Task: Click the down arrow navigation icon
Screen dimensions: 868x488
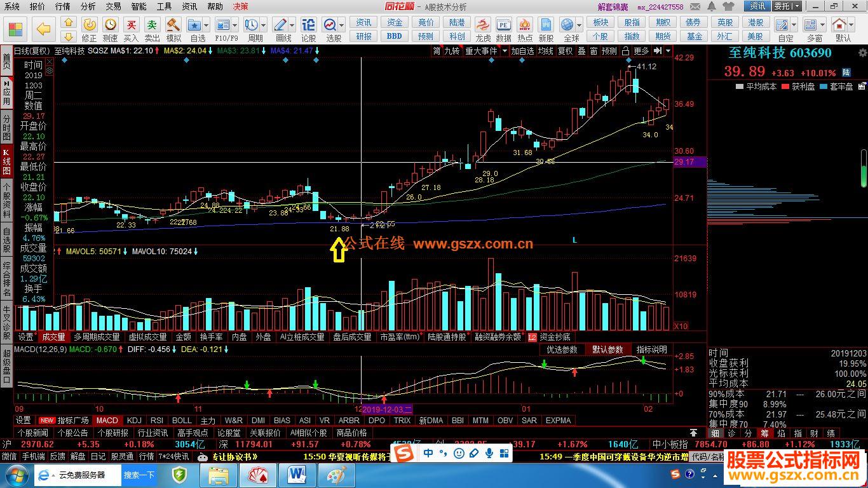Action: pyautogui.click(x=69, y=36)
